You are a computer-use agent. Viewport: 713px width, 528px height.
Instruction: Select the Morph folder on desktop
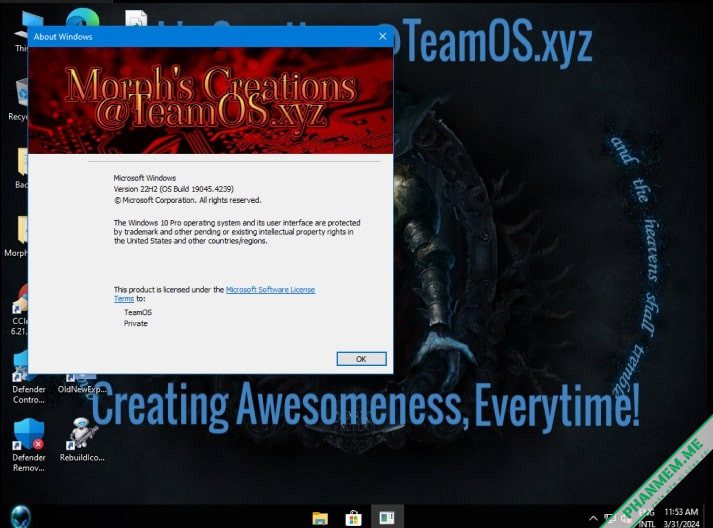point(16,236)
